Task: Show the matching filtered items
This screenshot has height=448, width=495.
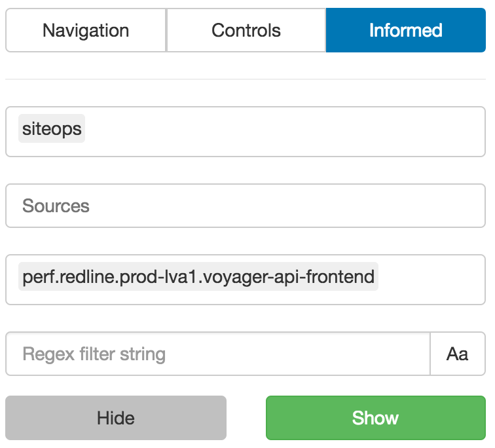Action: click(x=375, y=418)
